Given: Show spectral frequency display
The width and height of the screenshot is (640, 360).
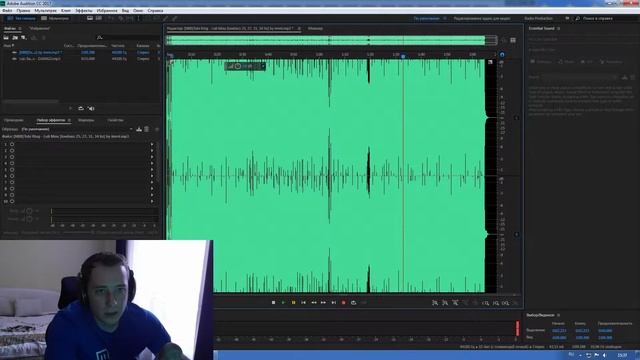Looking at the screenshot, I should [x=90, y=18].
